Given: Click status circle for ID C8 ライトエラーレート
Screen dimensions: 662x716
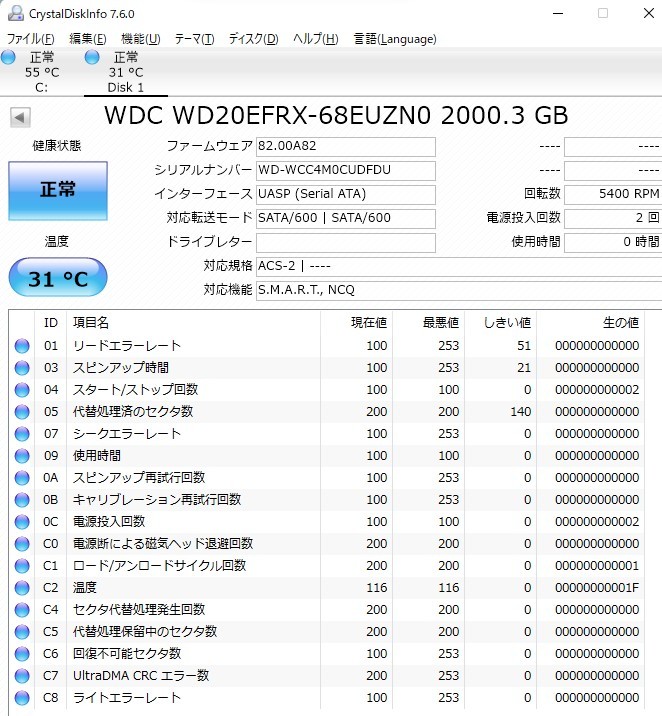Looking at the screenshot, I should click(x=22, y=697).
